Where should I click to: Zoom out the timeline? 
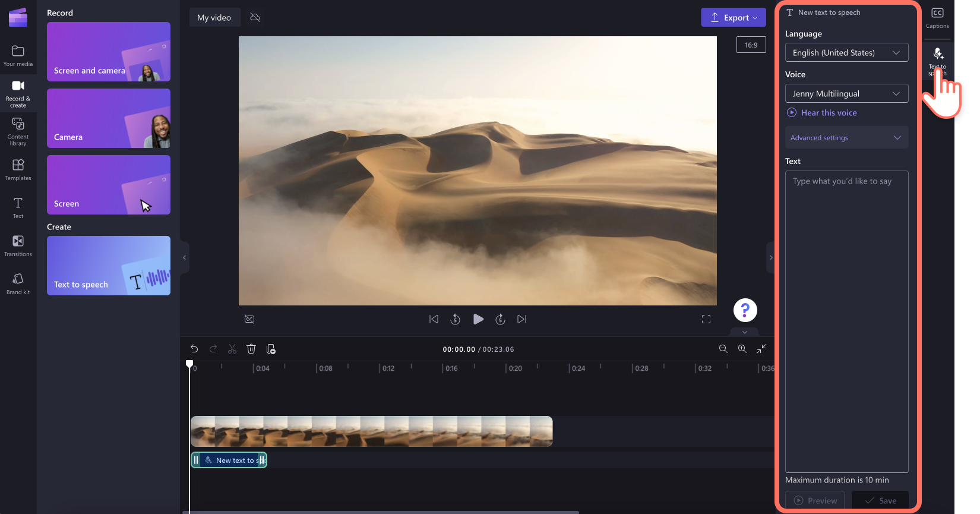click(723, 349)
